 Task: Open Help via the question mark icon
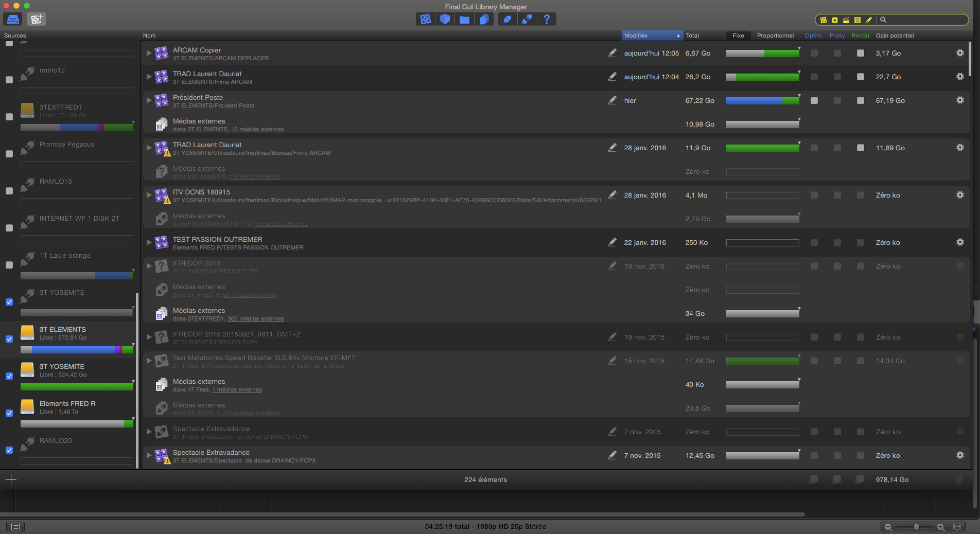[x=547, y=19]
